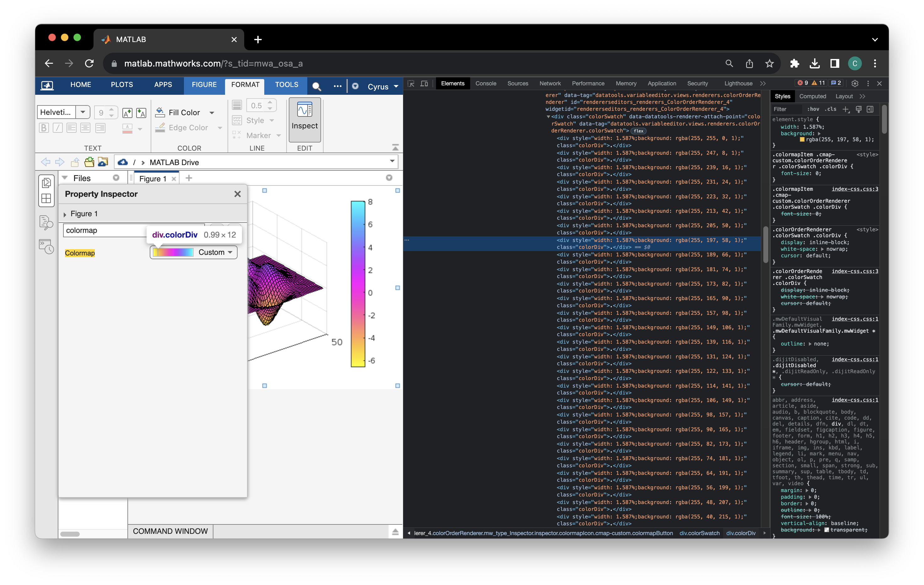
Task: Click the DevTools element picker icon
Action: click(411, 83)
